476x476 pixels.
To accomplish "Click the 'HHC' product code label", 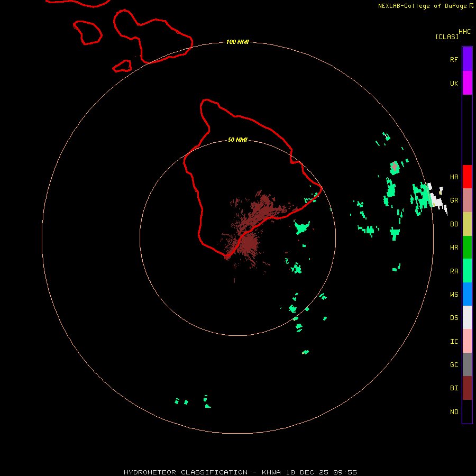I will (x=464, y=32).
